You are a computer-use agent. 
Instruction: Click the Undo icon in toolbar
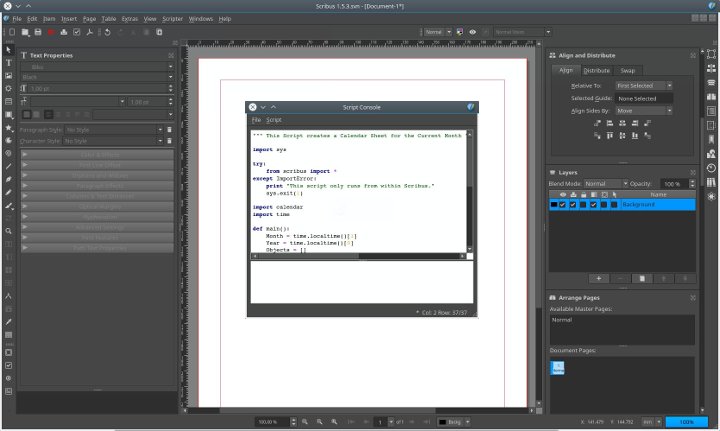pyautogui.click(x=108, y=32)
